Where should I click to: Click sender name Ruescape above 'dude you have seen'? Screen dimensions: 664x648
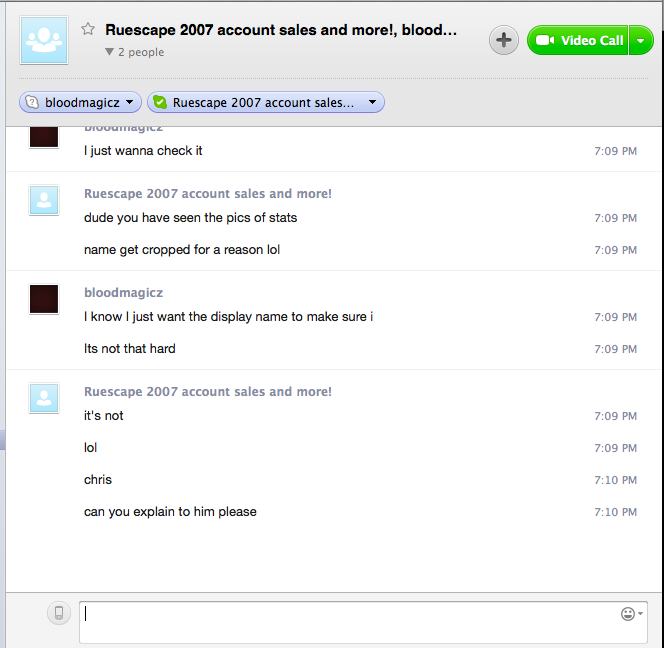click(x=208, y=194)
